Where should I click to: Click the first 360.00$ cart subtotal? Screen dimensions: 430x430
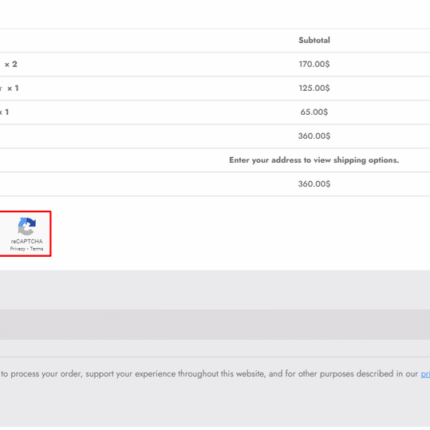point(314,136)
